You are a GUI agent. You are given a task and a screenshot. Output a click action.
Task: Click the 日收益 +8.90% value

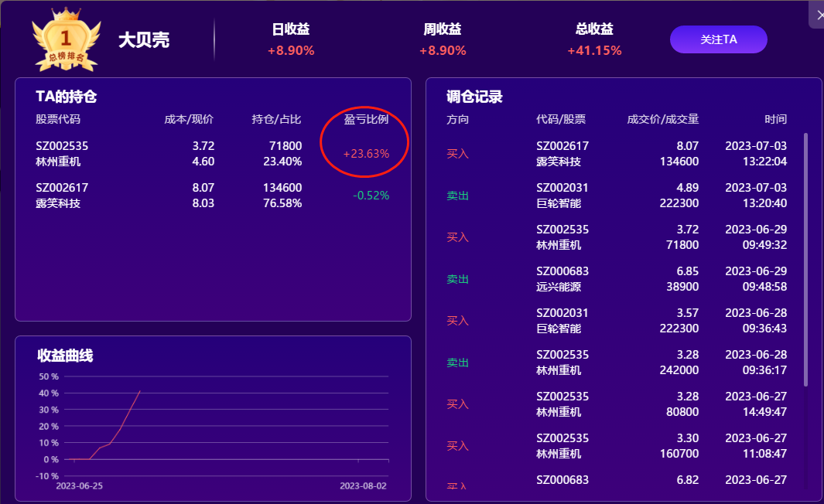click(291, 50)
